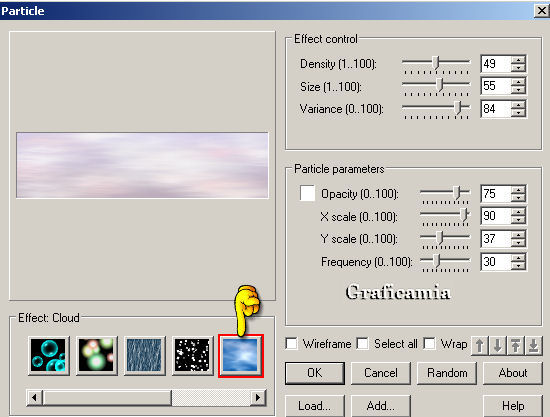The height and width of the screenshot is (417, 550).
Task: Open the white particle color swatch
Action: tap(307, 193)
